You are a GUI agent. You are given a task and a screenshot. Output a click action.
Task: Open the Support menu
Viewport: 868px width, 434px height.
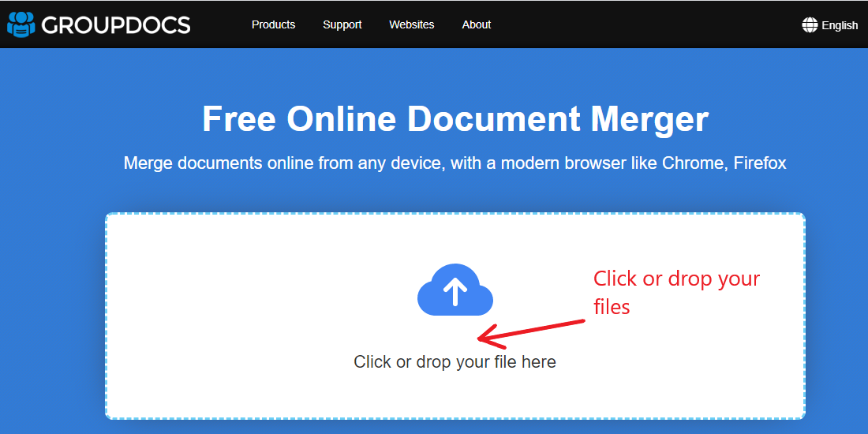click(342, 24)
